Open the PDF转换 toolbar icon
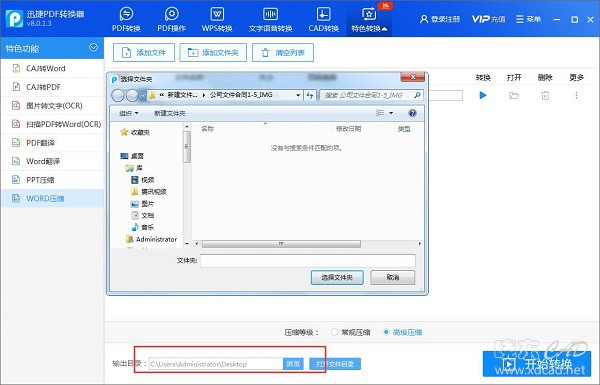The width and height of the screenshot is (600, 385). [x=126, y=19]
